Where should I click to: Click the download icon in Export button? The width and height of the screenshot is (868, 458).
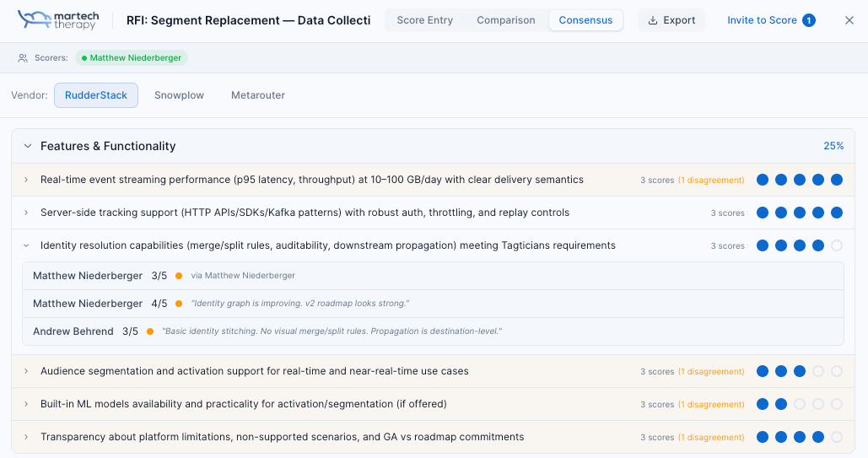(x=653, y=20)
